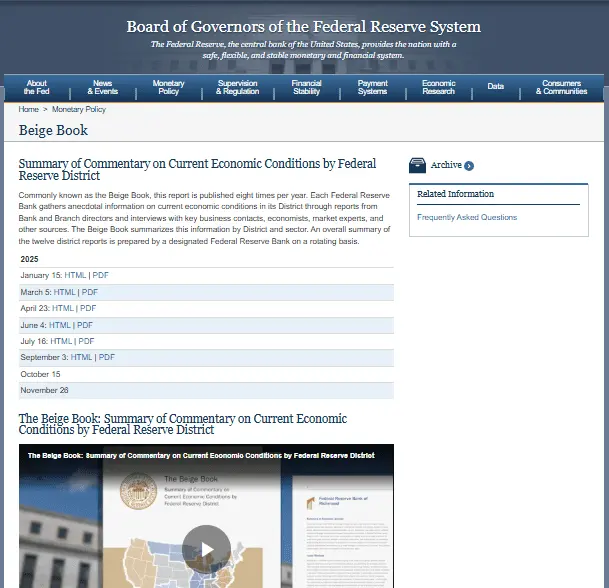This screenshot has height=588, width=609.
Task: Open the News & Events menu
Action: point(103,87)
